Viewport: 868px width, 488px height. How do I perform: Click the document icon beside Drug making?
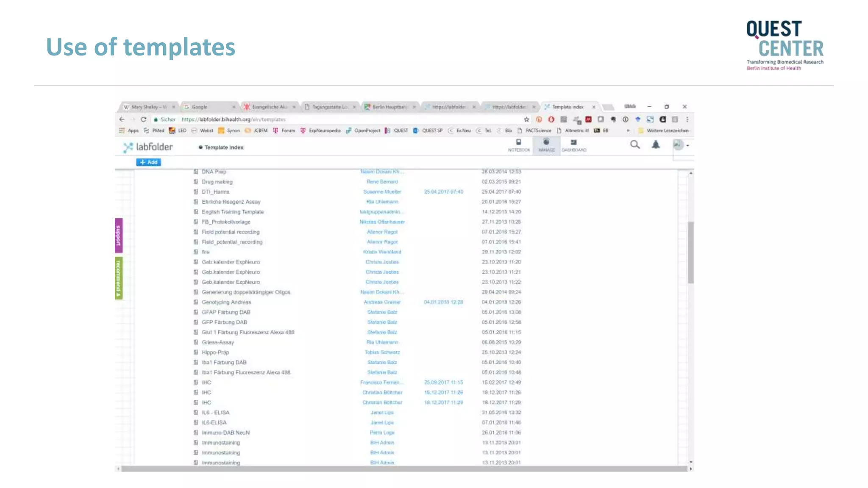pyautogui.click(x=196, y=182)
